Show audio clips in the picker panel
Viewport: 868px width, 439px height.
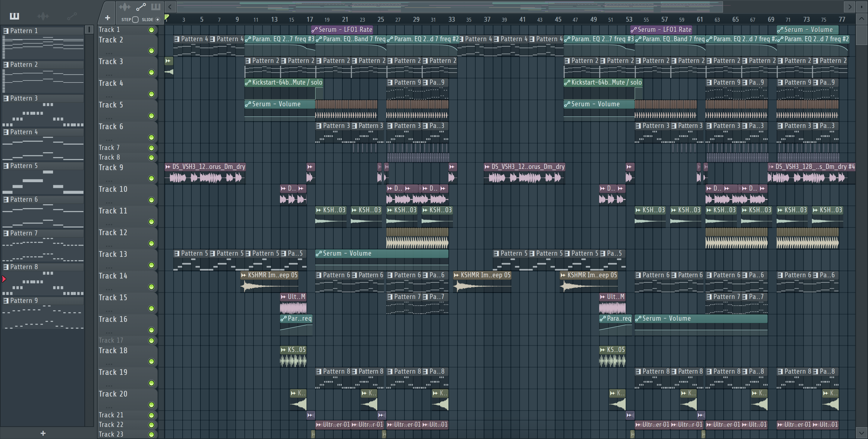43,16
